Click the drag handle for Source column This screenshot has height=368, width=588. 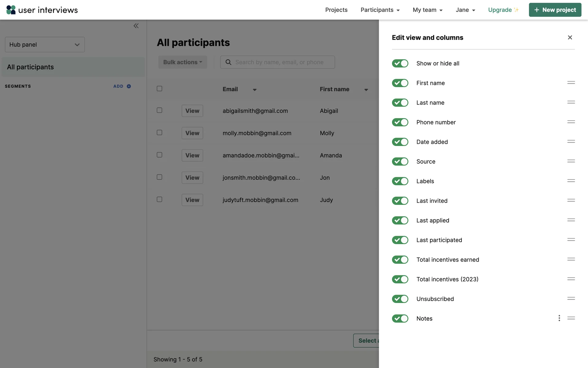click(571, 161)
